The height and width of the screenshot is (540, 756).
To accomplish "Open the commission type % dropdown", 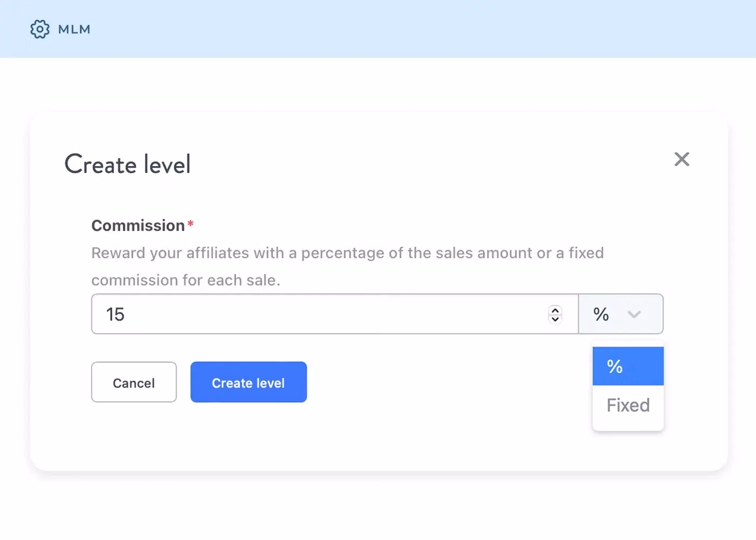I will click(610, 314).
